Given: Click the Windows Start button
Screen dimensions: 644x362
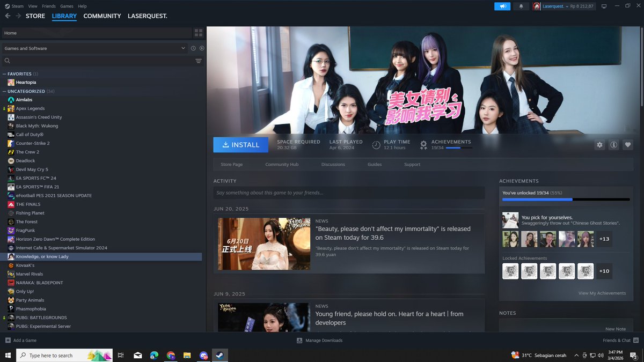Looking at the screenshot, I should coord(8,355).
